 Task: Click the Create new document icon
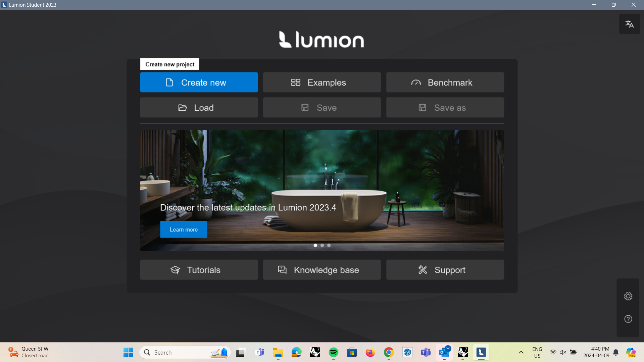point(169,82)
